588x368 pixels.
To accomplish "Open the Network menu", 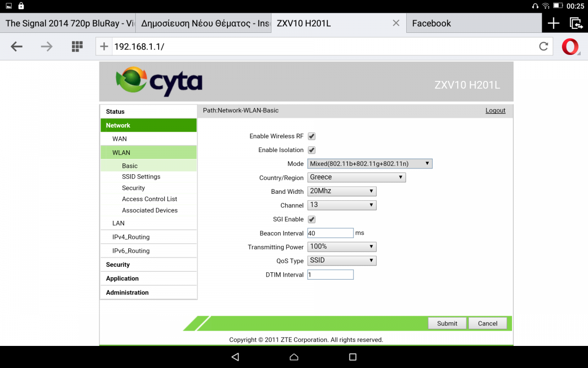I will [148, 125].
